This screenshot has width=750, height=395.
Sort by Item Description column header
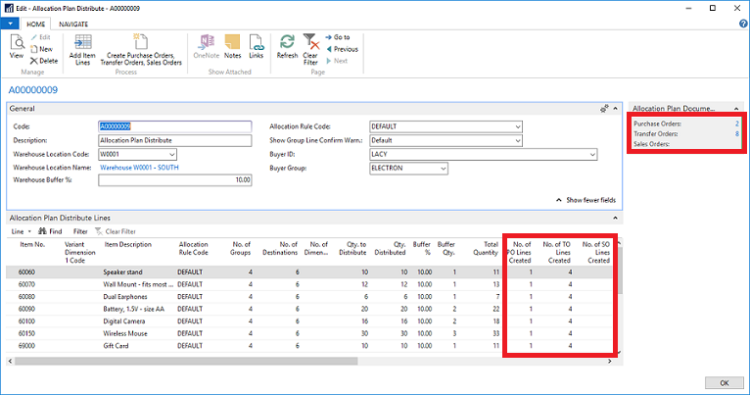128,244
